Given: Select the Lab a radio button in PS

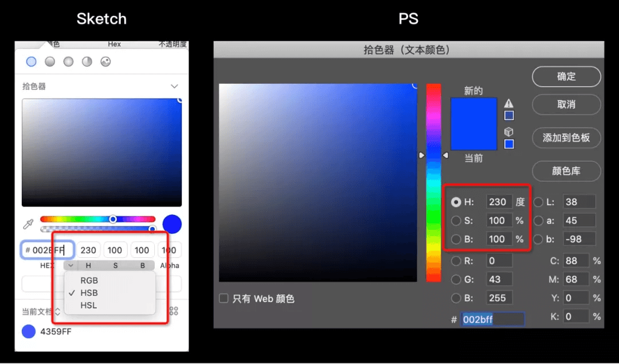Looking at the screenshot, I should (538, 221).
